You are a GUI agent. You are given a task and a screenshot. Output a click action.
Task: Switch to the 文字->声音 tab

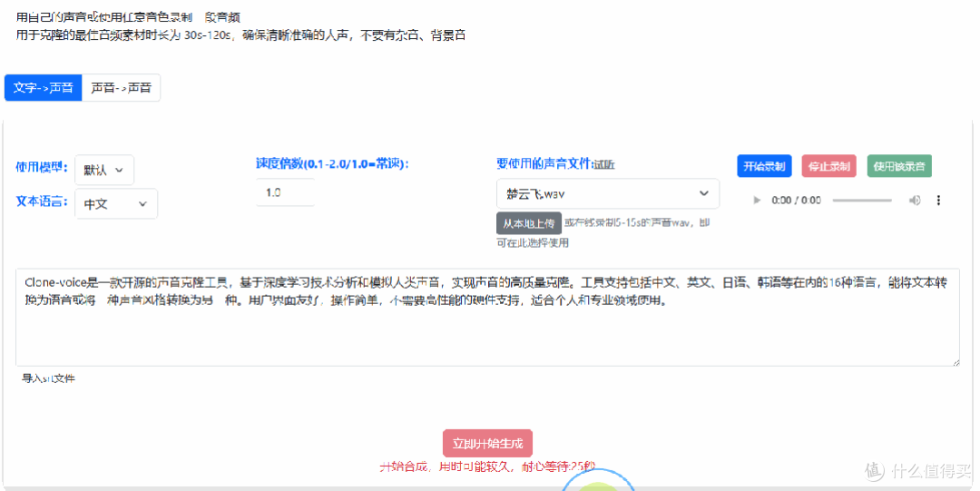pos(44,87)
